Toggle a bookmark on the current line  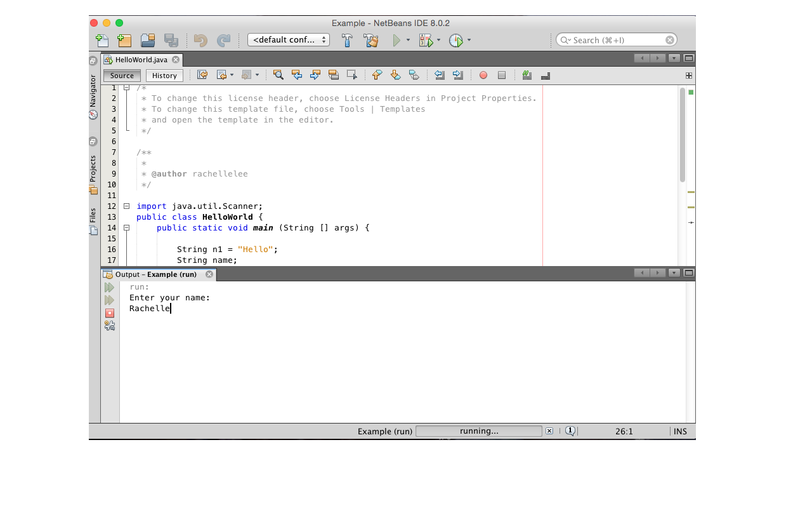(x=413, y=75)
